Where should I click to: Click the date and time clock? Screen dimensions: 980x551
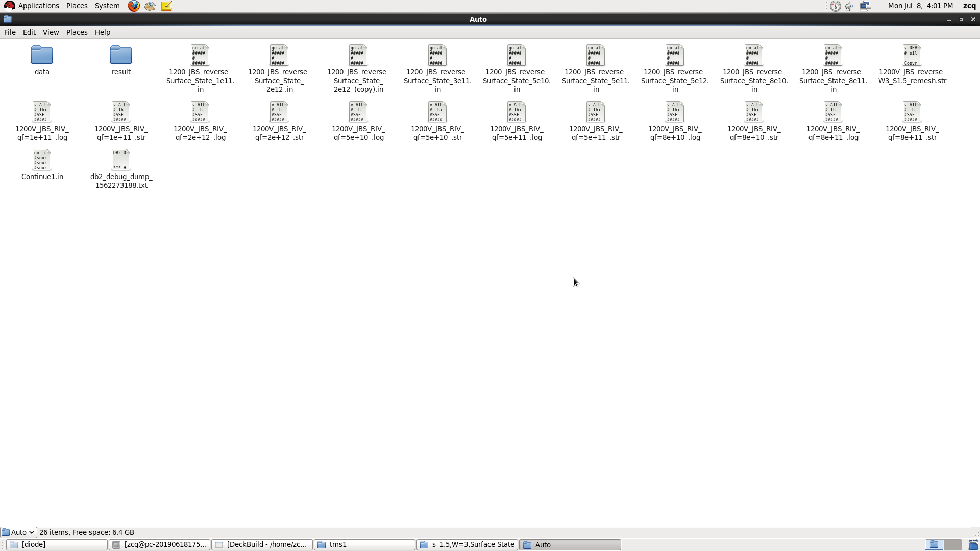[x=920, y=6]
